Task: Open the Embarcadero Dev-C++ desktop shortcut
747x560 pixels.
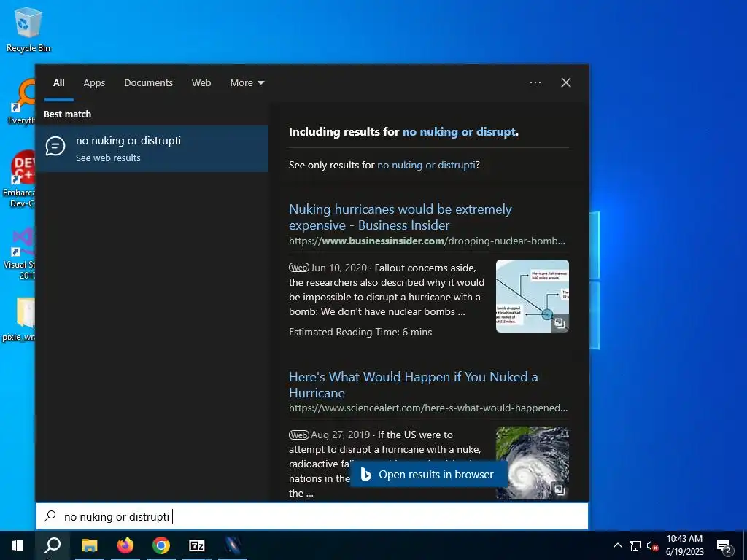Action: [18, 179]
